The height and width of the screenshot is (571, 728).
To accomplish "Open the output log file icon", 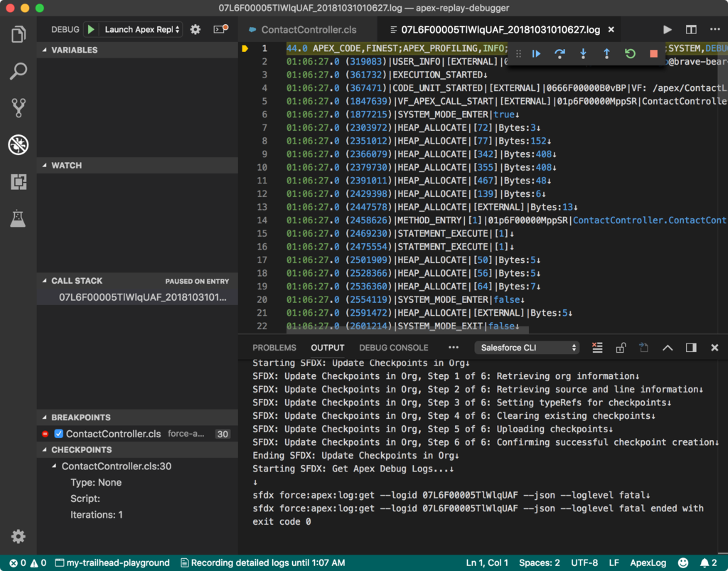I will (x=643, y=348).
